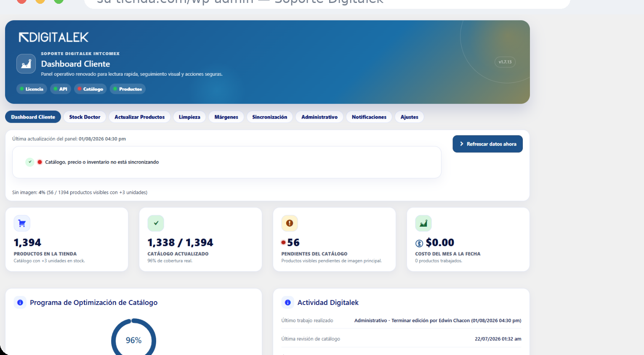Click the info icon beside Programa de Optimización
Viewport: 644px width, 355px height.
(x=20, y=302)
